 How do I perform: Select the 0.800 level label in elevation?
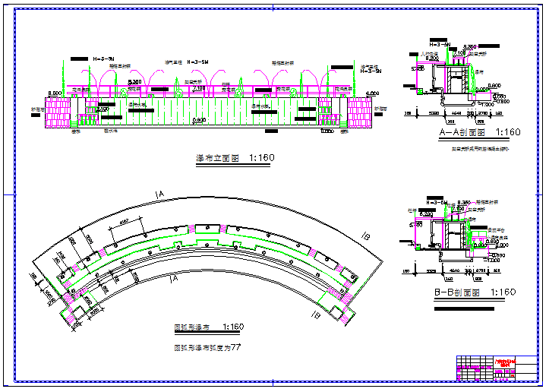(x=198, y=120)
